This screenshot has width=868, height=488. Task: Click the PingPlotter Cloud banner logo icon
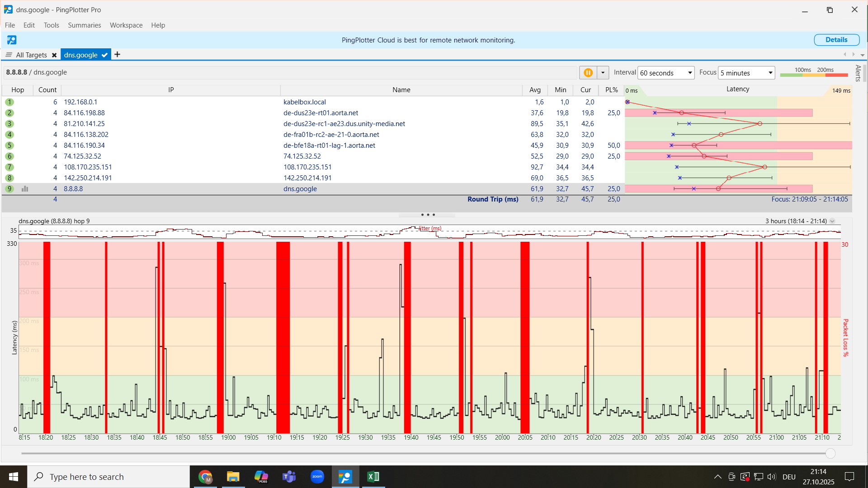pos(12,40)
